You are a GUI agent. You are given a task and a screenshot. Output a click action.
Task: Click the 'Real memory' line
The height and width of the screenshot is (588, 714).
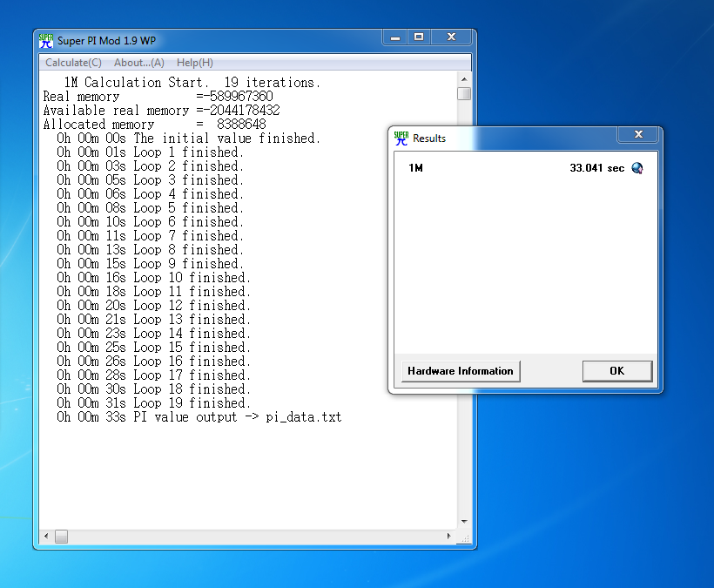[158, 97]
